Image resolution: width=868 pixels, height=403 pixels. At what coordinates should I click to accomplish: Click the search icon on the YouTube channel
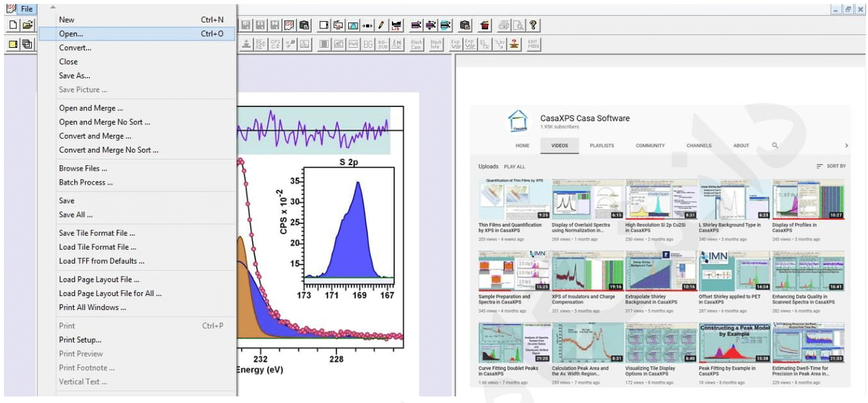point(775,145)
